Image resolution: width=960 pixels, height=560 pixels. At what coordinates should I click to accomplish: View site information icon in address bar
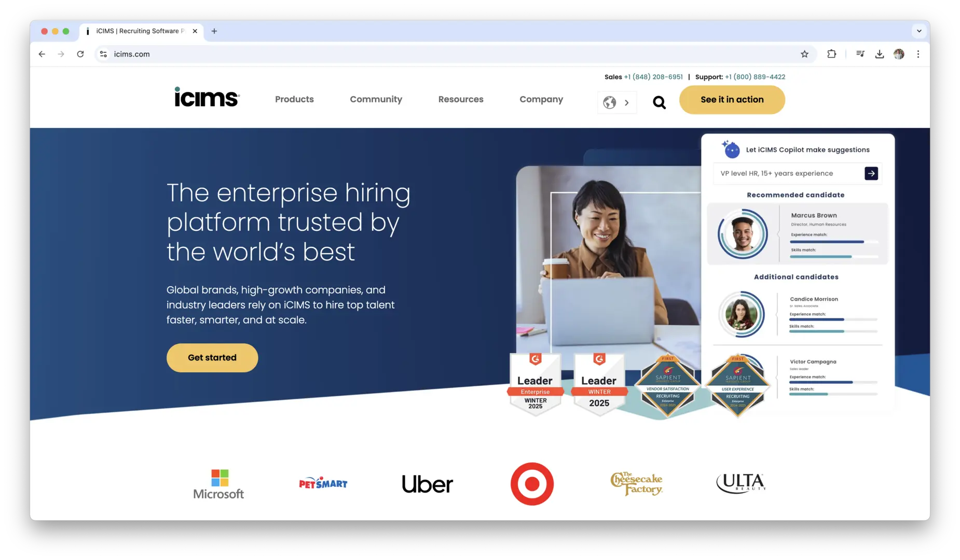(103, 54)
